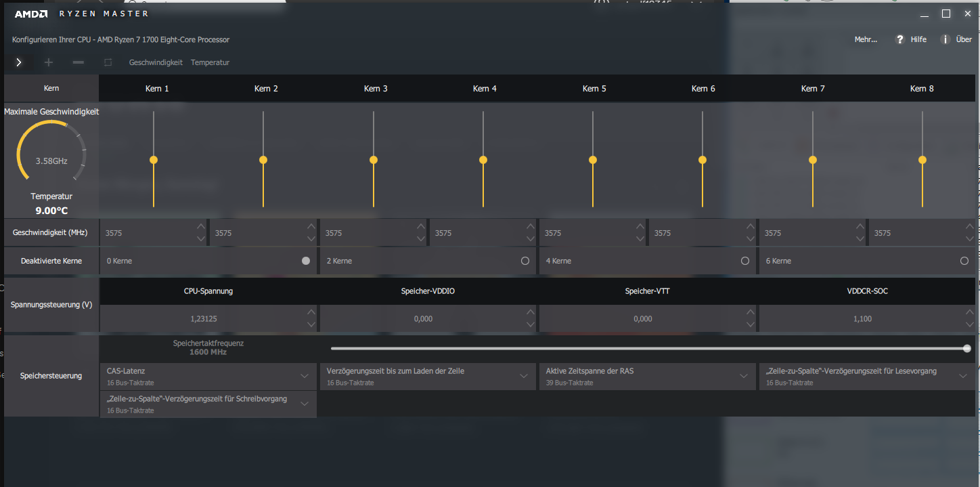Adjust the Kern 2 speed slider handle
The width and height of the screenshot is (980, 487).
pos(263,160)
